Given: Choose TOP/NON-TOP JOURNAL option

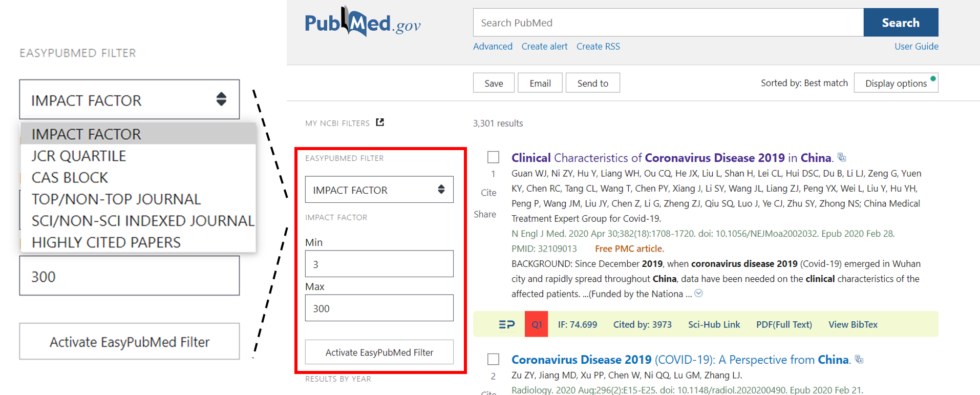Looking at the screenshot, I should pos(138,199).
